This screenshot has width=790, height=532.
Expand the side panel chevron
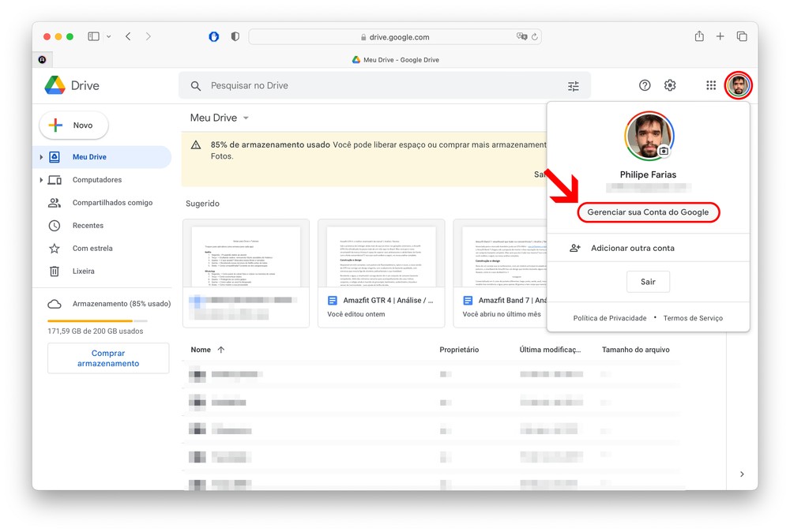[x=742, y=474]
